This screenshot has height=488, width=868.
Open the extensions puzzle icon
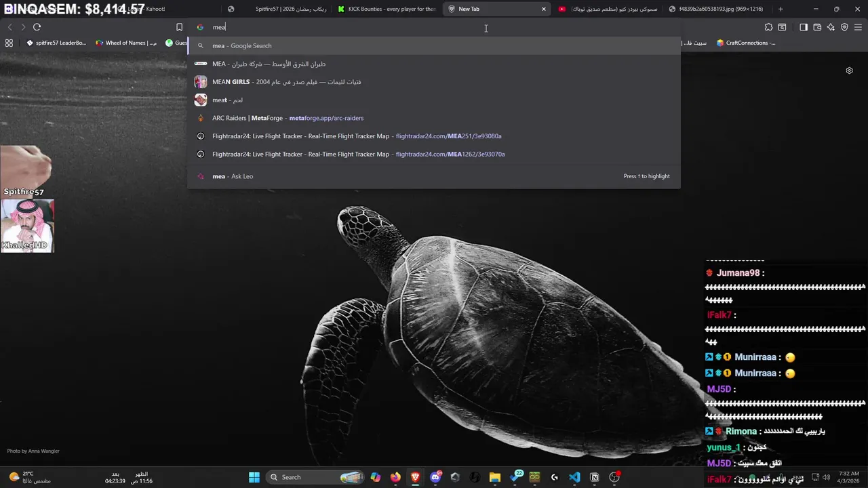[x=768, y=27]
